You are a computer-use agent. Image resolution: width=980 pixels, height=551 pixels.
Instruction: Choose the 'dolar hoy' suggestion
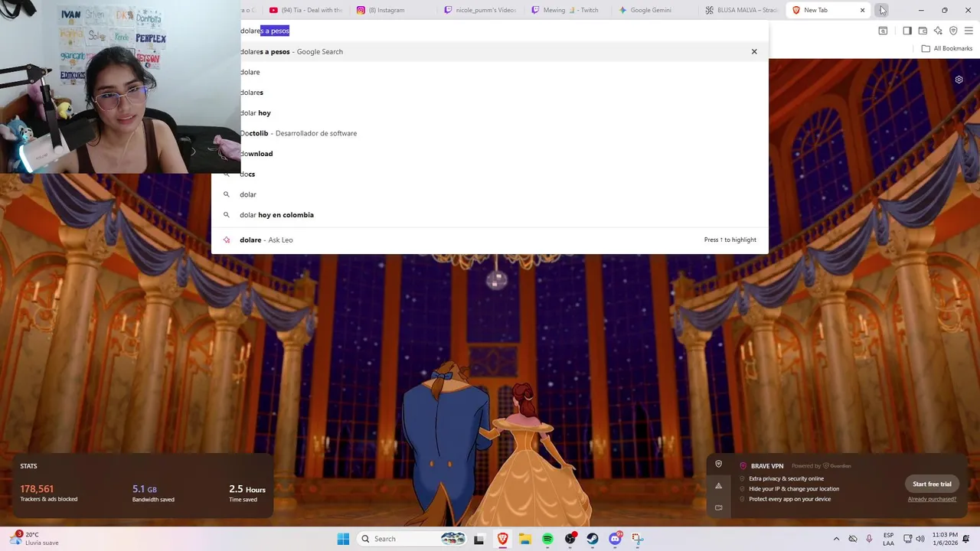click(x=490, y=112)
